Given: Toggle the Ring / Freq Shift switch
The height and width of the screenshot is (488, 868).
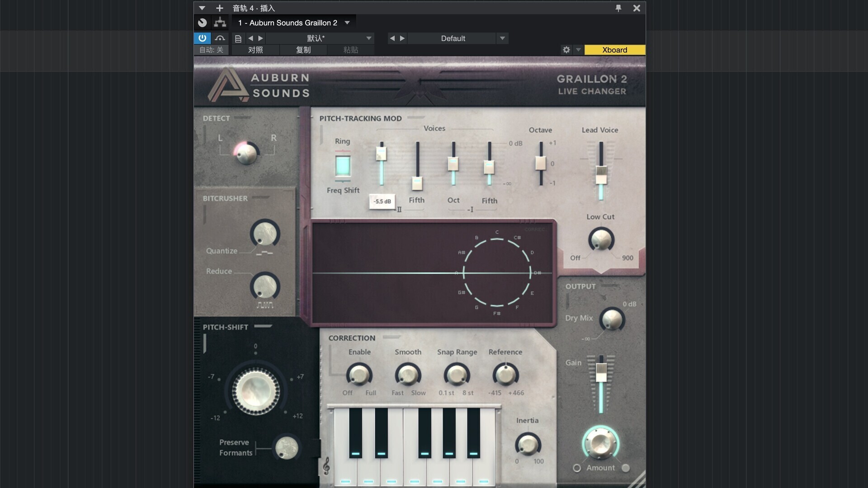Looking at the screenshot, I should (x=343, y=166).
